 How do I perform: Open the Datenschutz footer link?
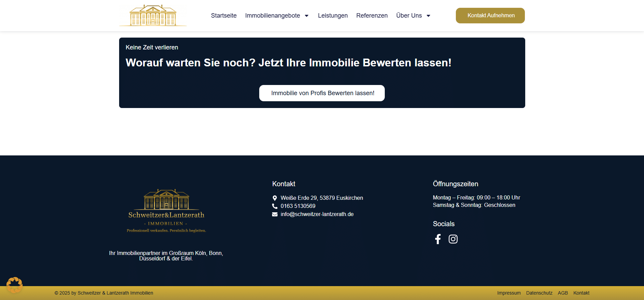coord(539,293)
